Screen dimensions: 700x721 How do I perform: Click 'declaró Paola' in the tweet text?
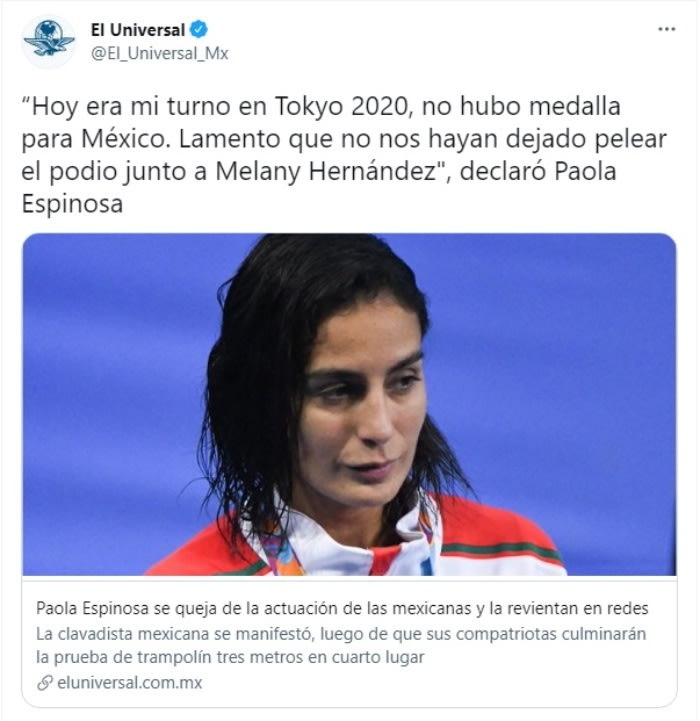(538, 172)
